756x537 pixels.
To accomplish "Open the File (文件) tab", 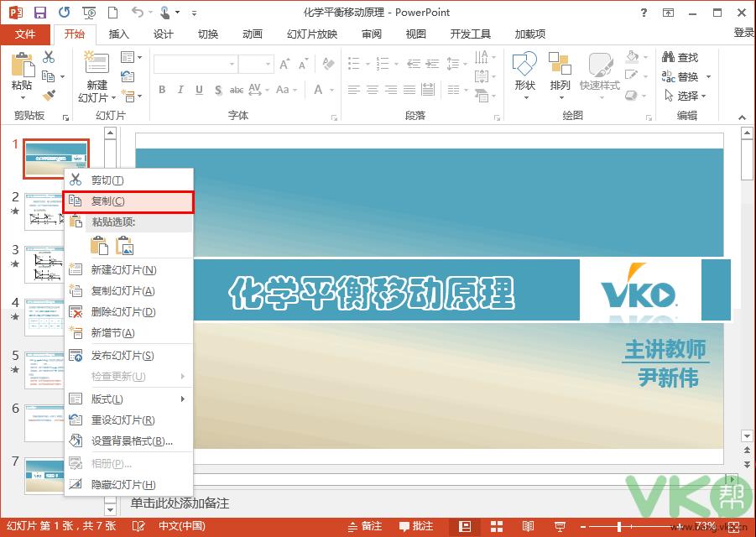I will [x=24, y=34].
